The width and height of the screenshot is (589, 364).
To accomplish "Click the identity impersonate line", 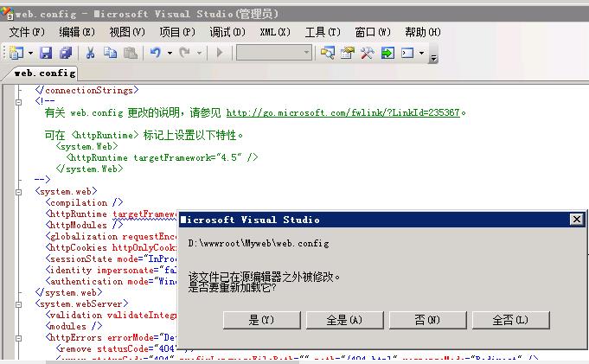I will coord(111,270).
